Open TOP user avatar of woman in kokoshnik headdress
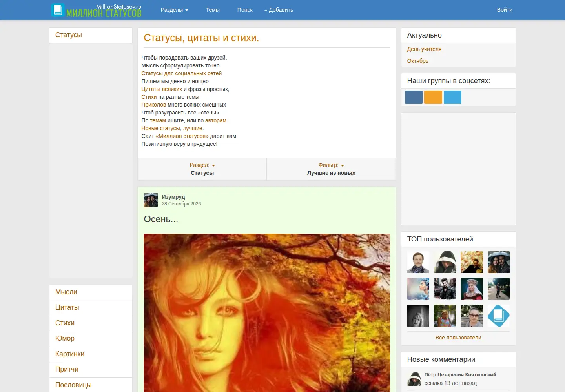Screen dimensions: 565x392 pyautogui.click(x=472, y=289)
